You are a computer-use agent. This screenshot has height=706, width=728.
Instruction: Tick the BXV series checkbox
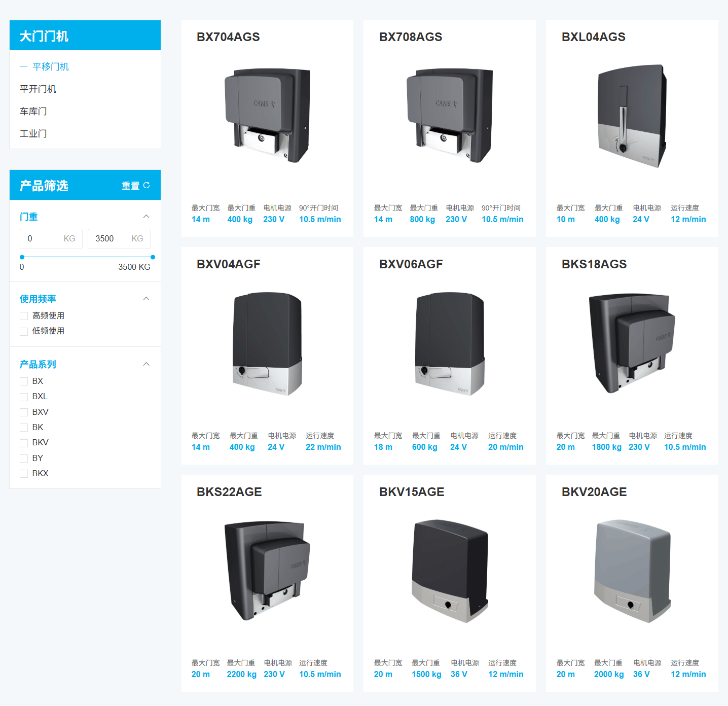tap(24, 412)
